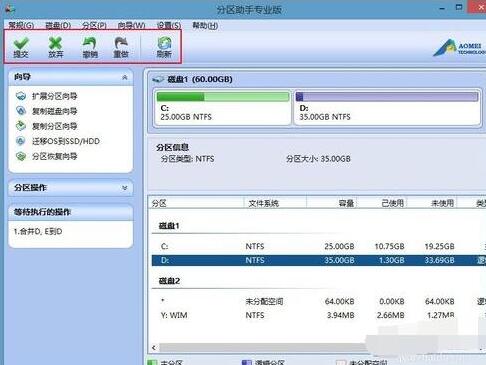
Task: Select the C: 25.00GB partition block
Action: (223, 107)
